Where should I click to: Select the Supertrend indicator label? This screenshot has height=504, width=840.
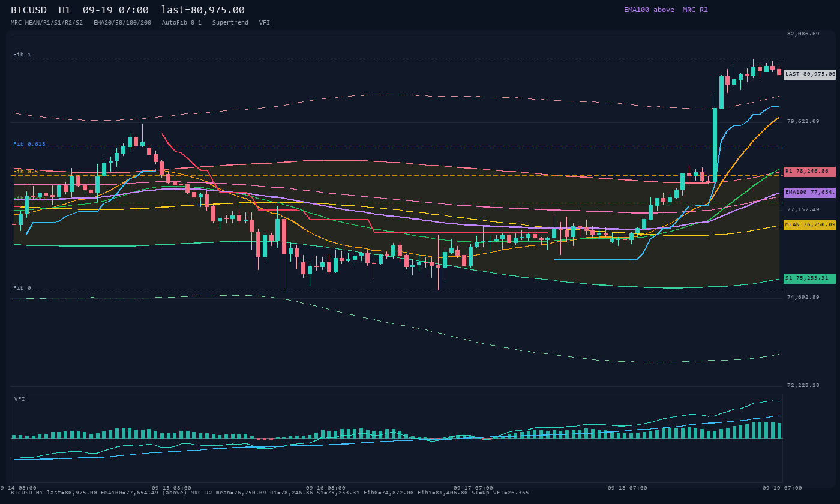pos(230,23)
